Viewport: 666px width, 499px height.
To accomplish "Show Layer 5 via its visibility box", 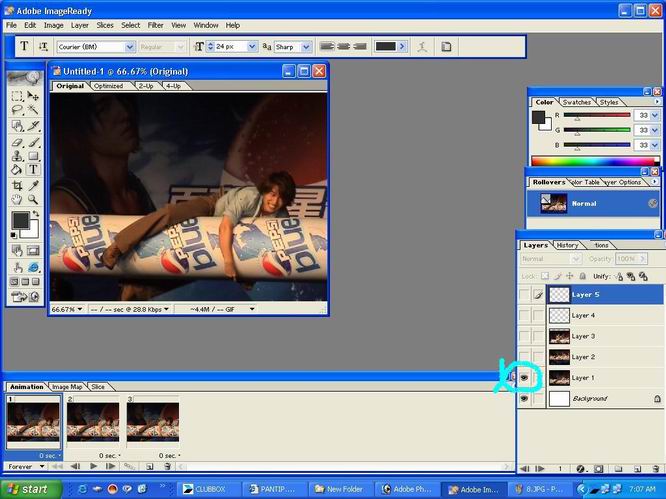I will (525, 294).
